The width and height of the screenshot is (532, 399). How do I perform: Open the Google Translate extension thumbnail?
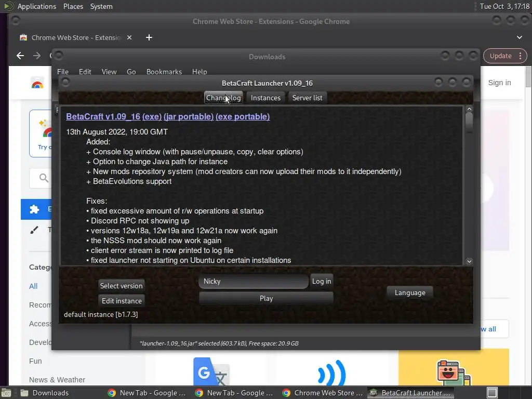(x=212, y=370)
